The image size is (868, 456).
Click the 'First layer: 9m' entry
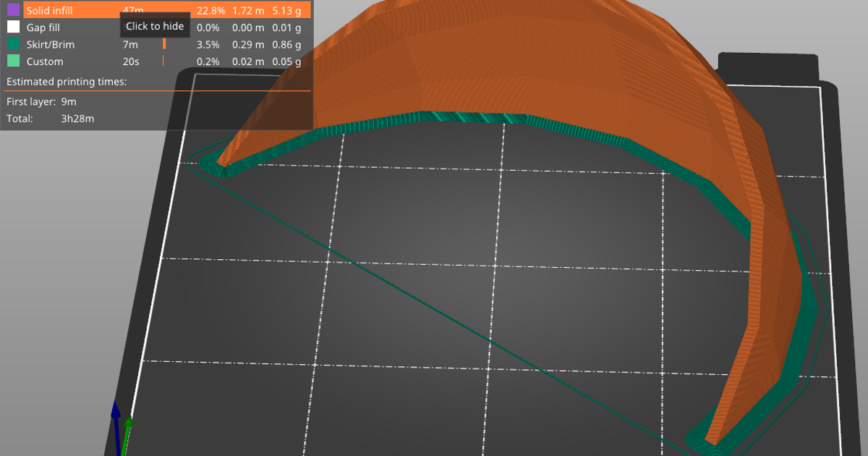(x=43, y=101)
